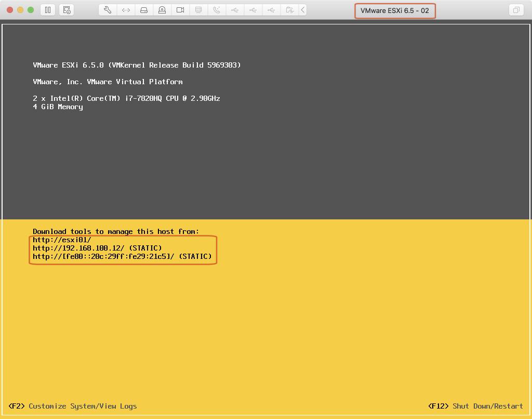This screenshot has width=532, height=419.
Task: Open virtual machine settings wrench icon
Action: [x=108, y=10]
